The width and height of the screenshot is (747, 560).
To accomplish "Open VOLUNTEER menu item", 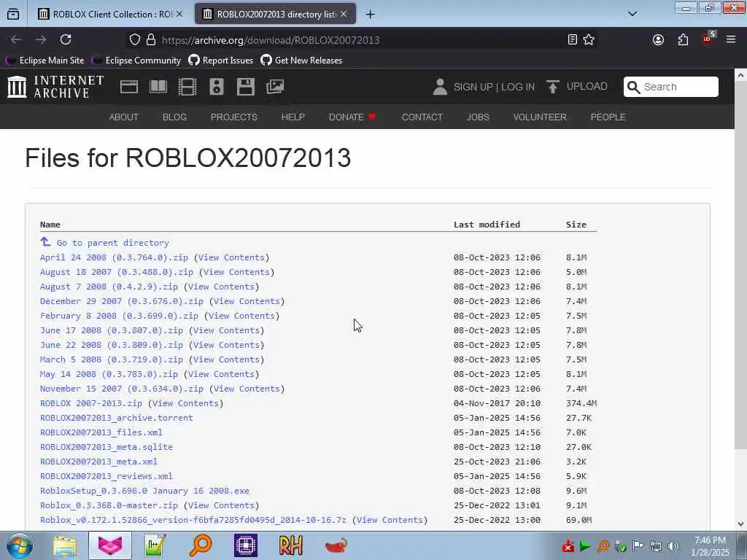I will tap(540, 117).
